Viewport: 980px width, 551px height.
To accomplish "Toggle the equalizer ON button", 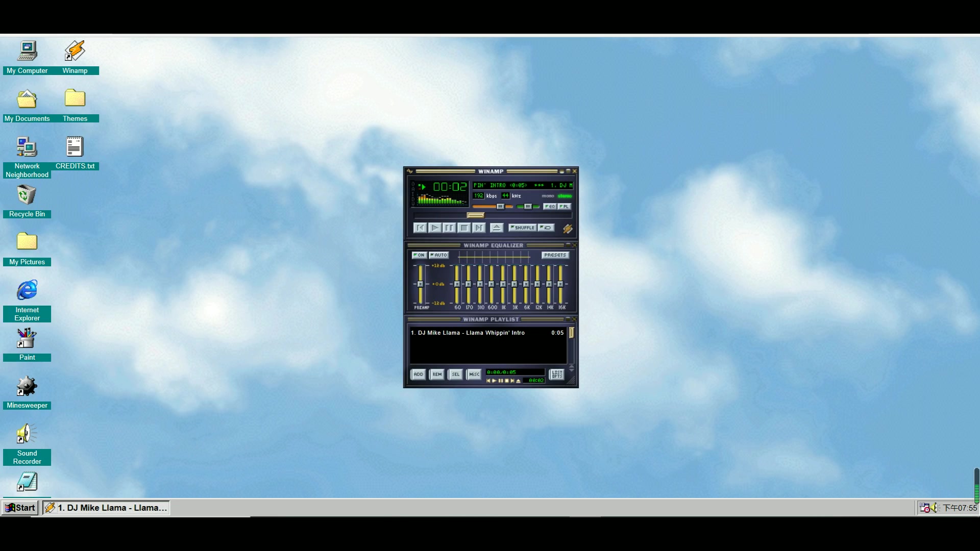I will [419, 255].
